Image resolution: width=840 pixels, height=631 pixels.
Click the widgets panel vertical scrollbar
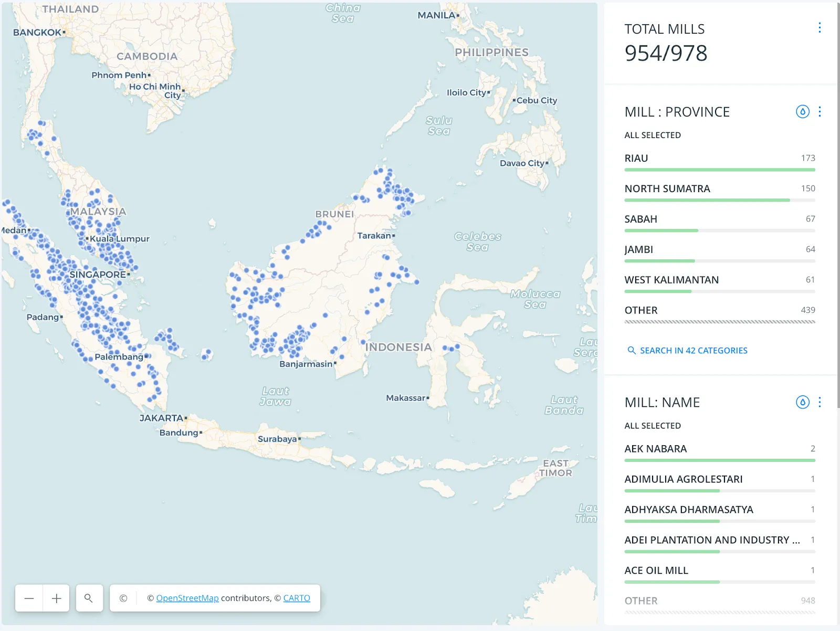838,205
